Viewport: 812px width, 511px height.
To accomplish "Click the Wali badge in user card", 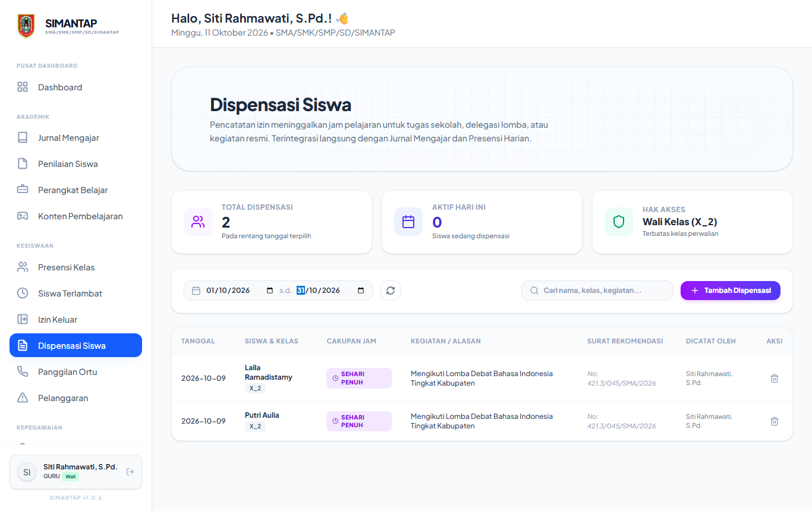I will coord(70,477).
